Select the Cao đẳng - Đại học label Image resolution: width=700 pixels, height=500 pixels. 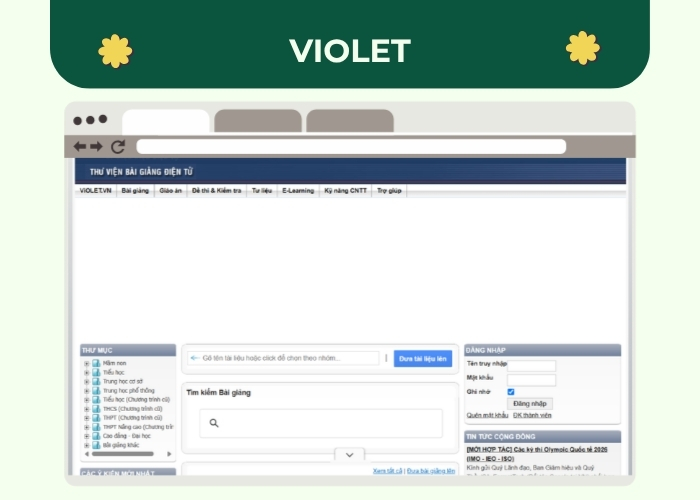127,436
